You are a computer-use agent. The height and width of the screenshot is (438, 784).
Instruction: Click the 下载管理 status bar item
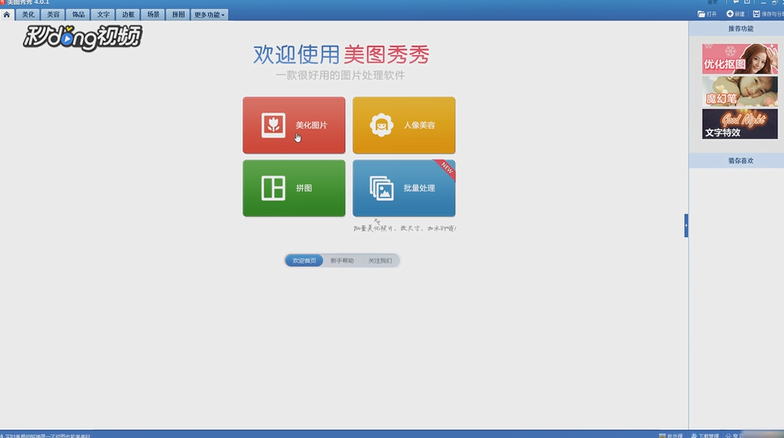[x=704, y=436]
